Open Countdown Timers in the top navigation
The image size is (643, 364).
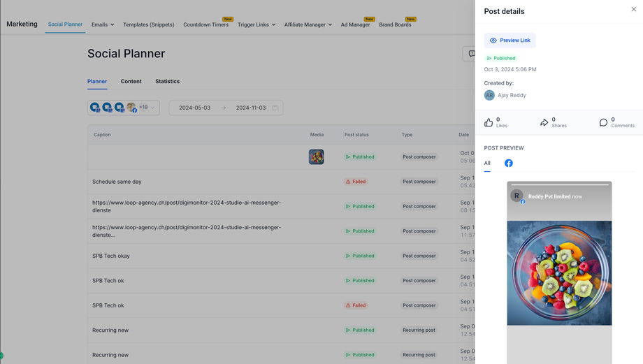click(205, 24)
